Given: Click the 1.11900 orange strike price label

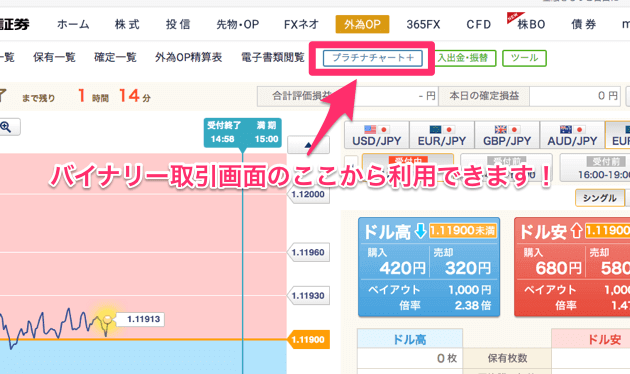Looking at the screenshot, I should click(308, 339).
